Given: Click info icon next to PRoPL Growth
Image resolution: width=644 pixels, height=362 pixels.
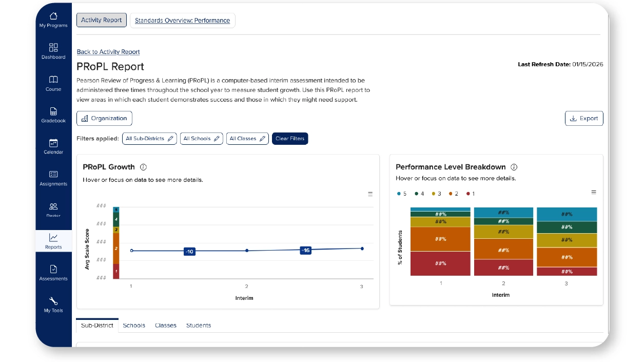Looking at the screenshot, I should click(x=144, y=167).
